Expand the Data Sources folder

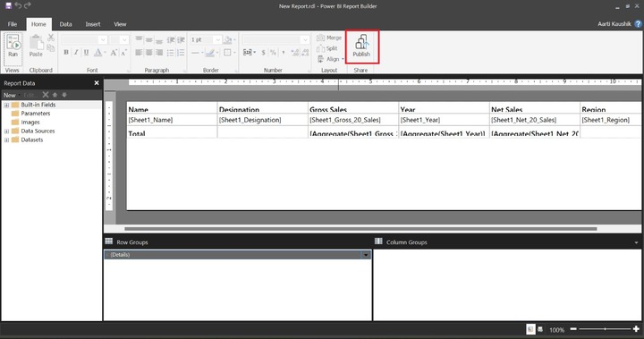(6, 131)
